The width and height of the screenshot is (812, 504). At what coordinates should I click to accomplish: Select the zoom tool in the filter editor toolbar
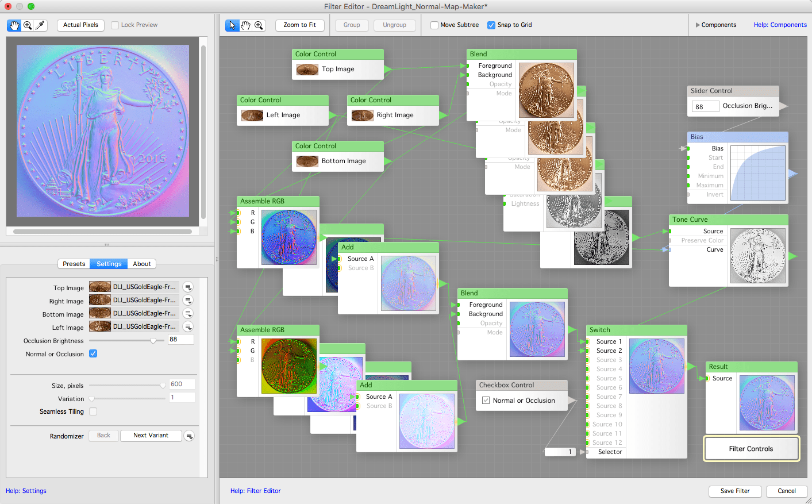coord(259,25)
